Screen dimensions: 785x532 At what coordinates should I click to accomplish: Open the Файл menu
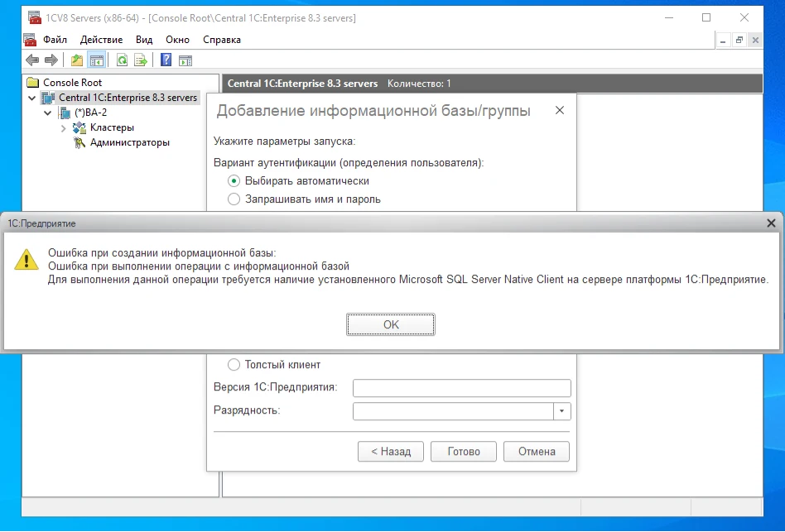55,40
